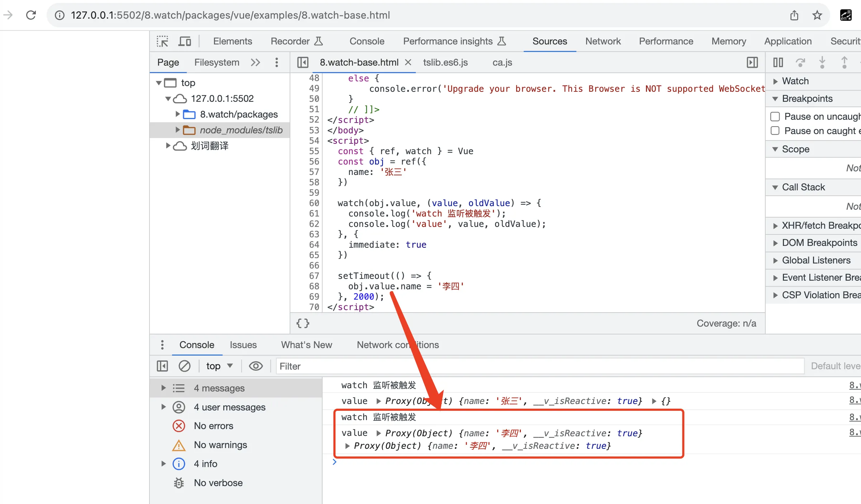This screenshot has height=504, width=861.
Task: Open the Performance insights tab
Action: pos(455,41)
